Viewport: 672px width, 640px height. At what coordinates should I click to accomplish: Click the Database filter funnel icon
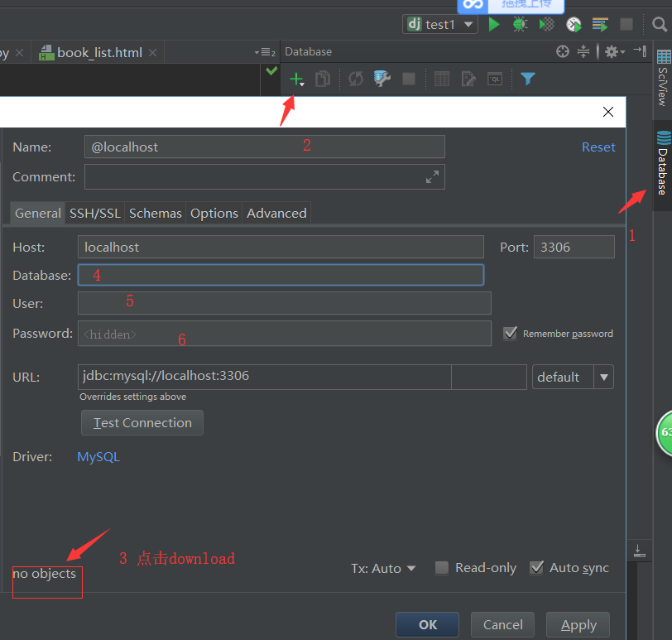(x=527, y=79)
